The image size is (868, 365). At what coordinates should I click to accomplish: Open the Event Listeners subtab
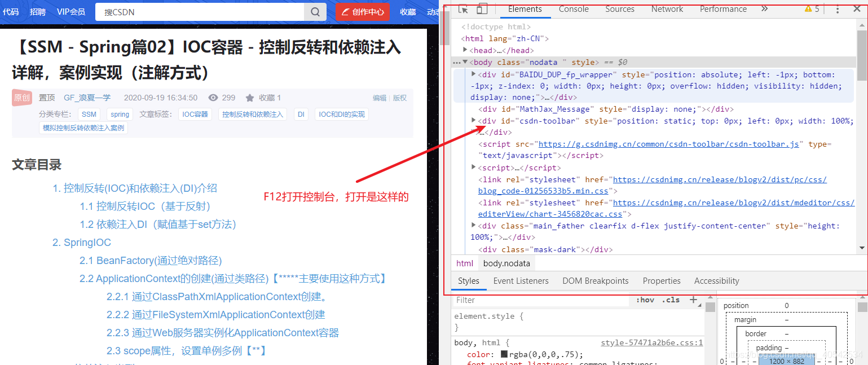(521, 281)
